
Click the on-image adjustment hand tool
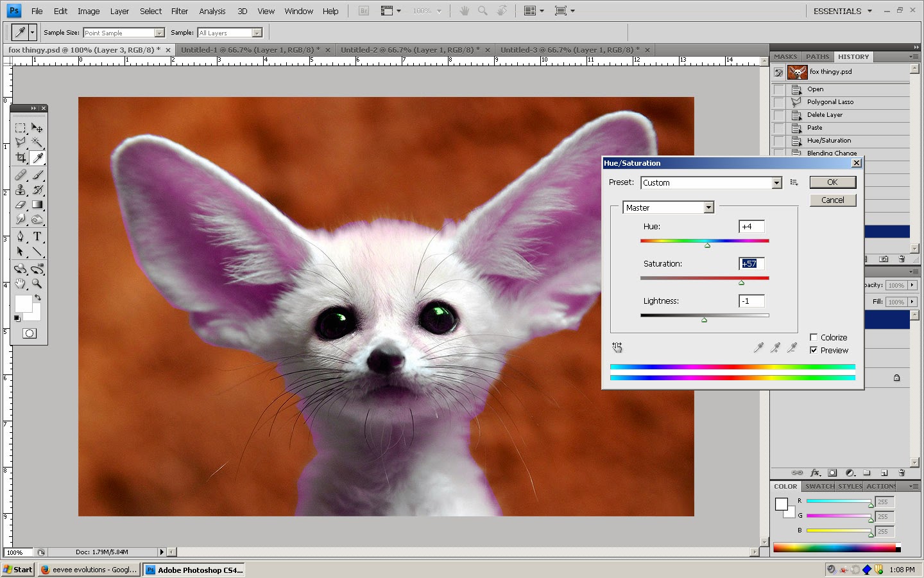pos(617,347)
